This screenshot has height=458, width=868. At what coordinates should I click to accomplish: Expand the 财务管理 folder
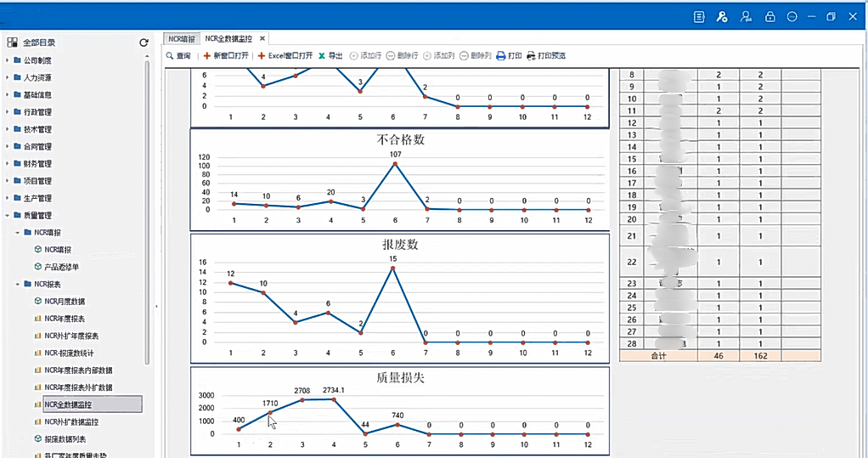7,164
